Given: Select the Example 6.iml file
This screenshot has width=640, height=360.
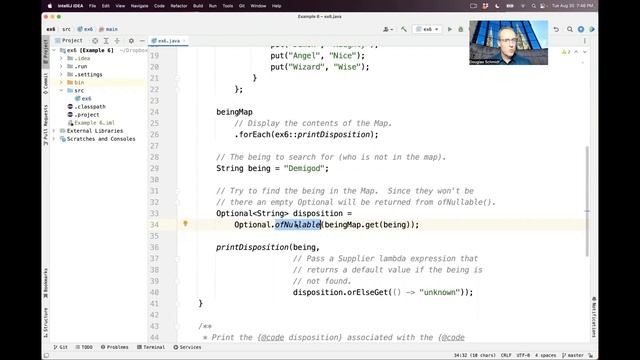Looking at the screenshot, I should coord(91,123).
